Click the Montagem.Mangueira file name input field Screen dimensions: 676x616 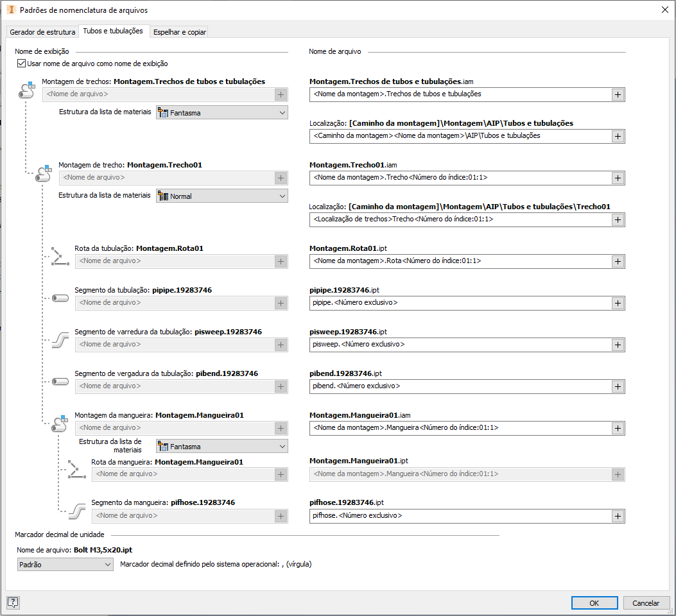click(460, 428)
